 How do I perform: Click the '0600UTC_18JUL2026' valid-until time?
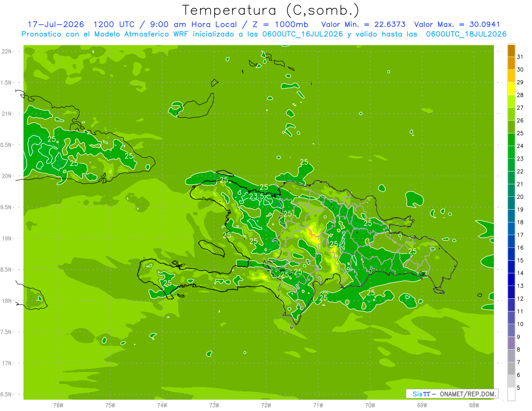coord(466,34)
